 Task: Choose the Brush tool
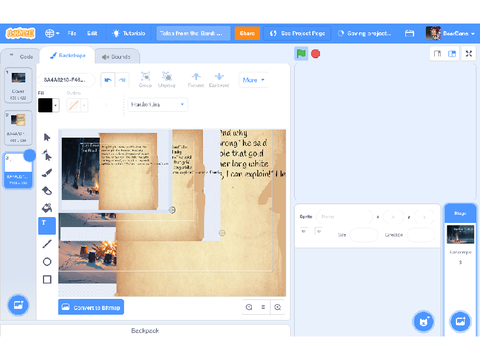pos(47,173)
